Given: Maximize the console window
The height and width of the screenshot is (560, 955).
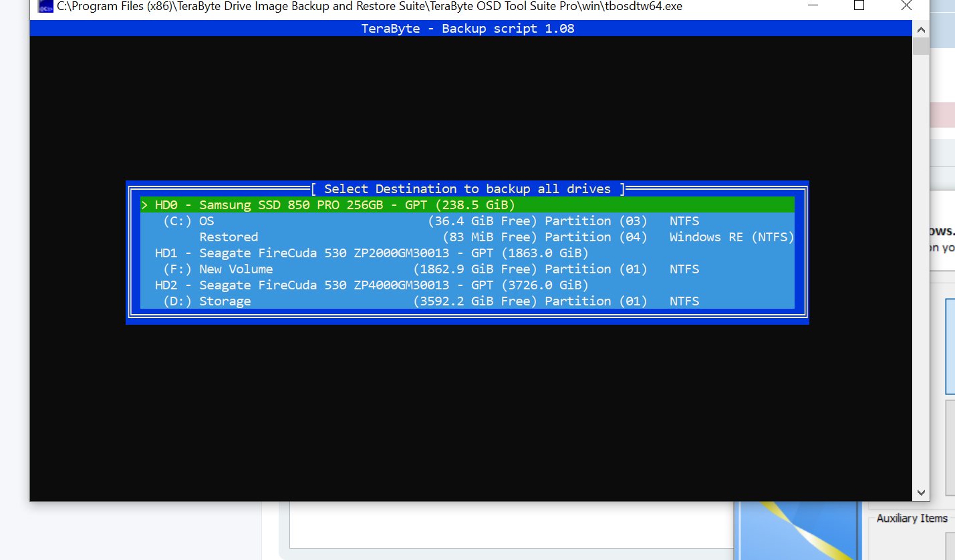Looking at the screenshot, I should coord(859,6).
